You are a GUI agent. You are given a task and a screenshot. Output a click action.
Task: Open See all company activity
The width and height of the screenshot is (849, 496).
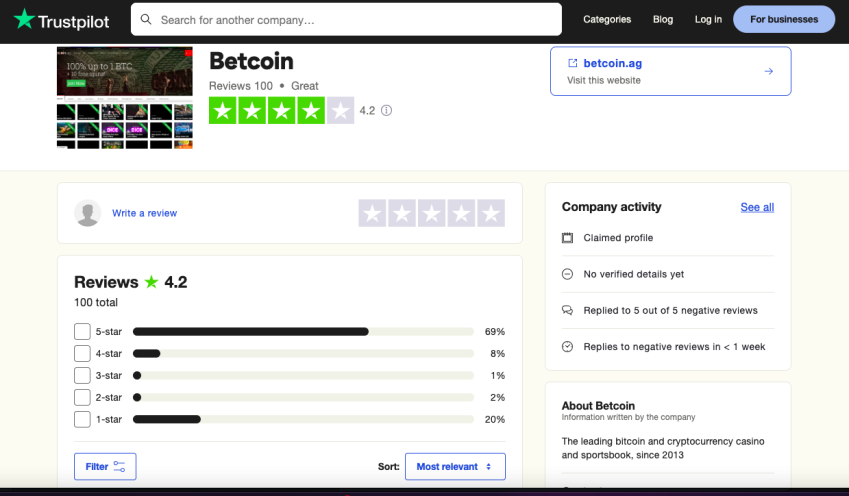coord(757,207)
